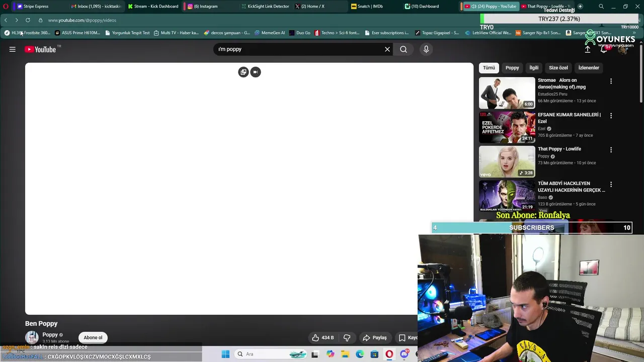Image resolution: width=644 pixels, height=362 pixels.
Task: Click the taskbar 'Ara' search box
Action: [x=271, y=354]
